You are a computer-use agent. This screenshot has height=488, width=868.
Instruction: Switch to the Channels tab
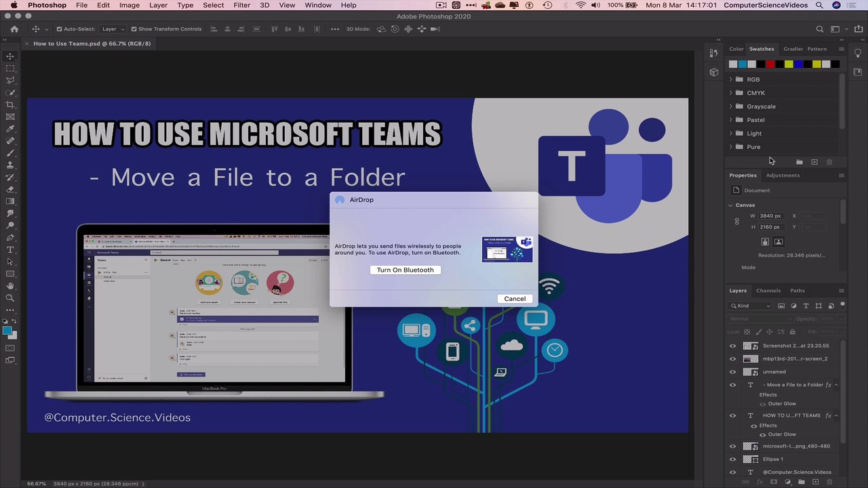[768, 291]
